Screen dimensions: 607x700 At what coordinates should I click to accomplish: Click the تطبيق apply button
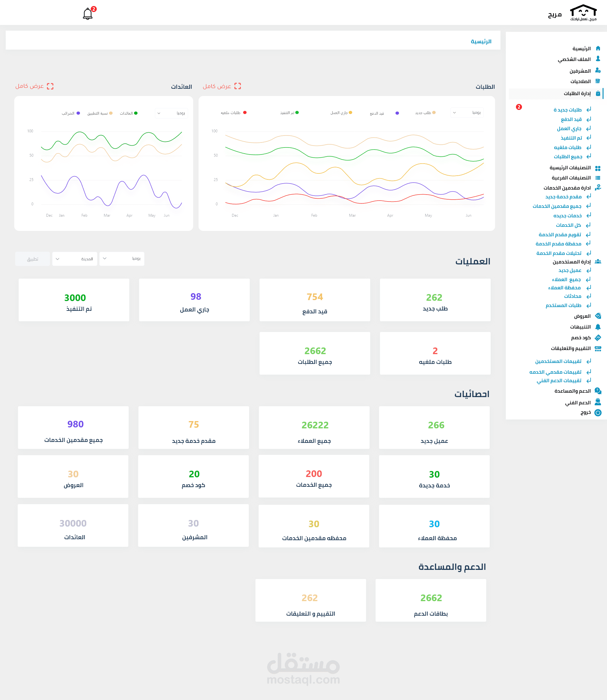pyautogui.click(x=33, y=259)
